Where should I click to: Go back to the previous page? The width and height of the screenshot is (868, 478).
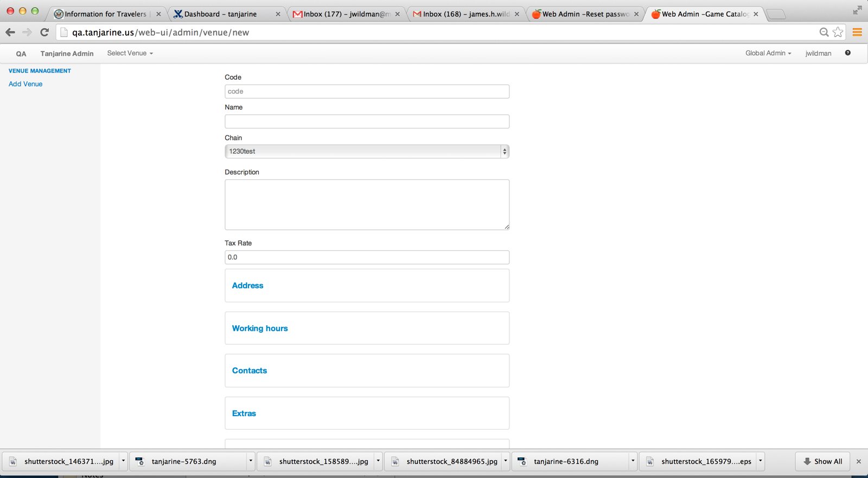click(x=10, y=33)
